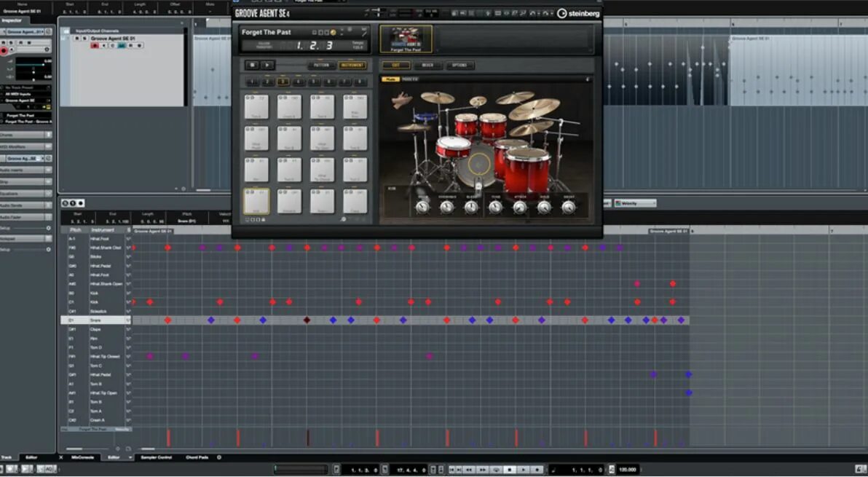Click the Instrument column header
This screenshot has height=477, width=868.
pyautogui.click(x=103, y=229)
